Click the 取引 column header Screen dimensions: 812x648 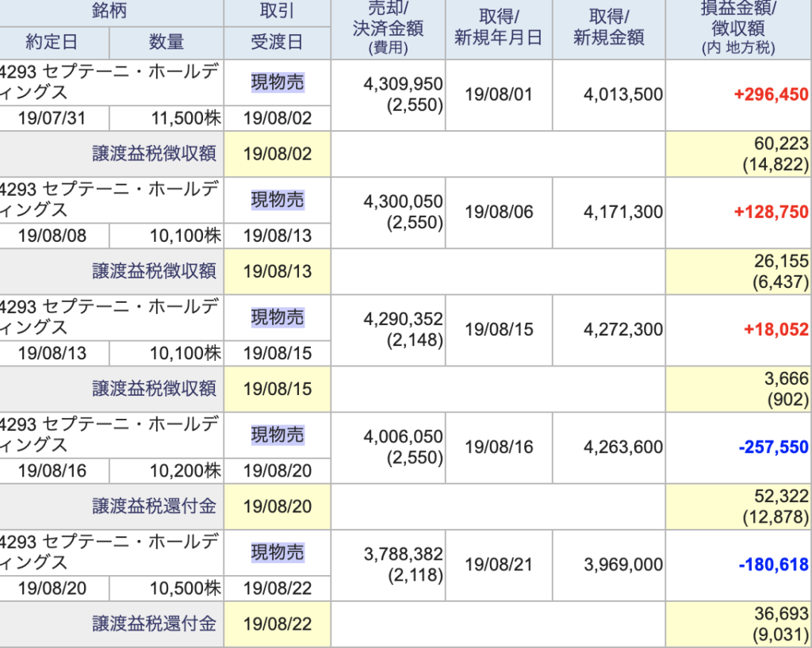point(277,11)
